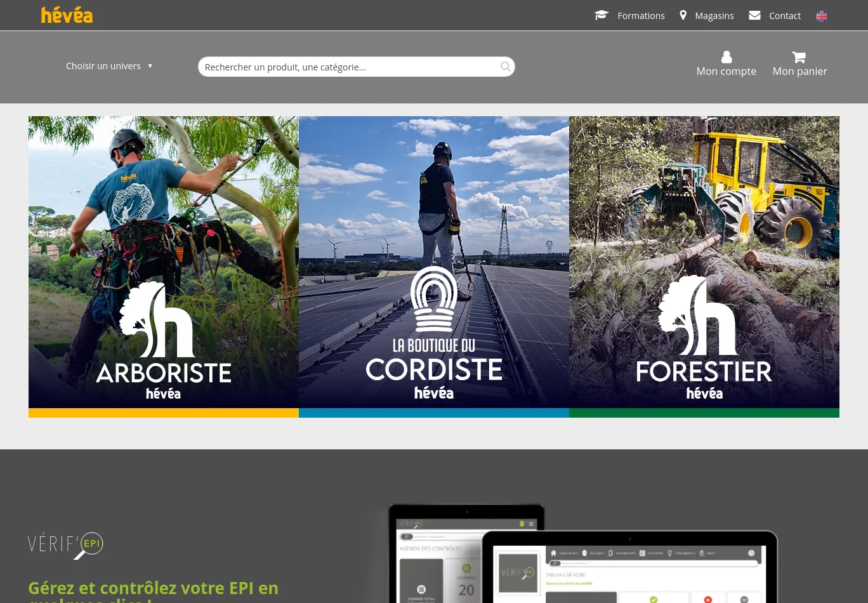Open the Formations link
This screenshot has height=603, width=868.
[x=641, y=16]
